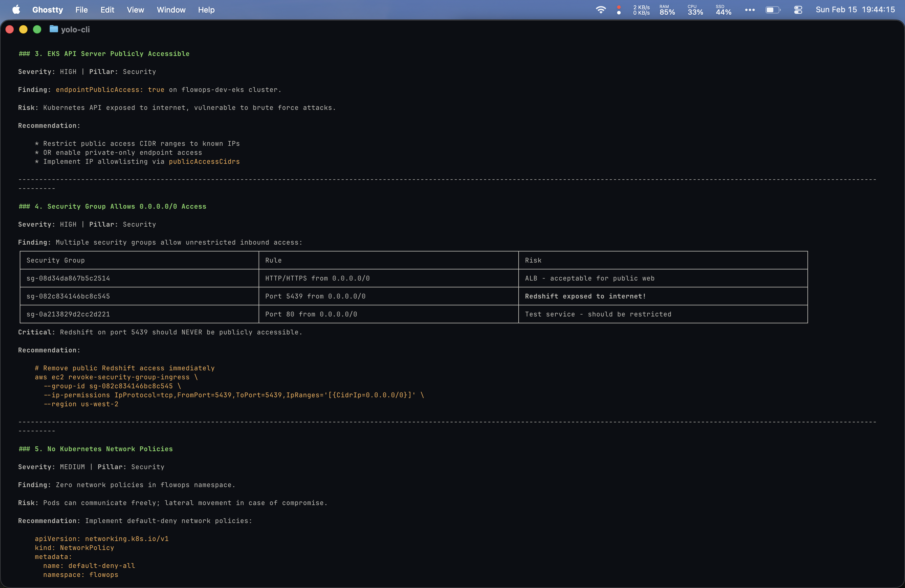Open the File menu

81,10
